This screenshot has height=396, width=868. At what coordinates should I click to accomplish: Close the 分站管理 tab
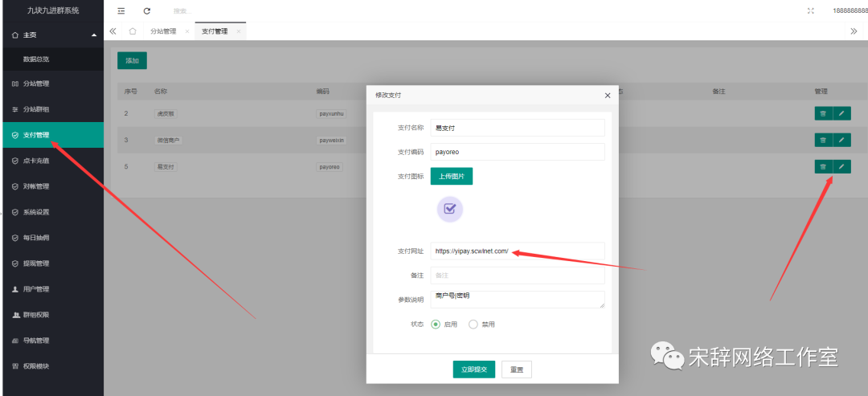(x=187, y=31)
